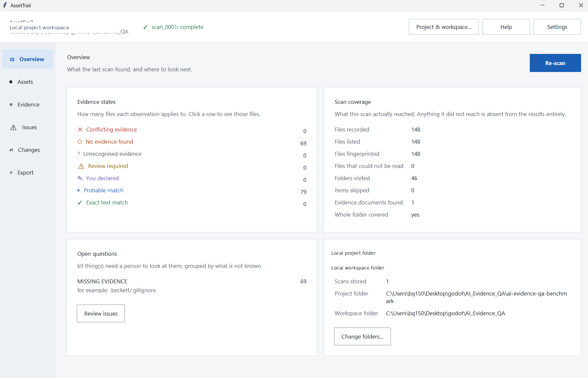Click the Folders visited value 46
Screen dimensions: 588x378
coord(414,178)
